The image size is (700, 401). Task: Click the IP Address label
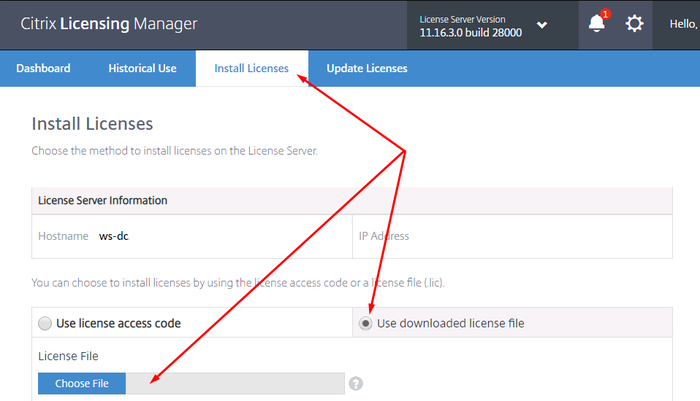click(x=384, y=236)
